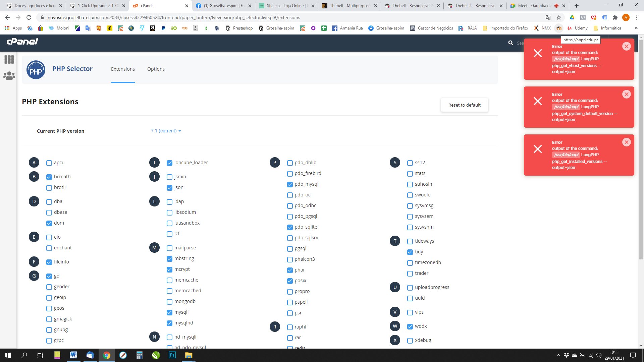Disable the pdo_mysql extension checkbox
644x362 pixels.
coord(290,184)
